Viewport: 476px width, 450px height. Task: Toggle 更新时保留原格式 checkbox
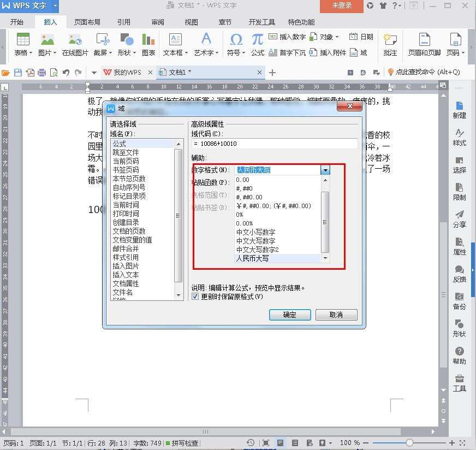tap(195, 297)
